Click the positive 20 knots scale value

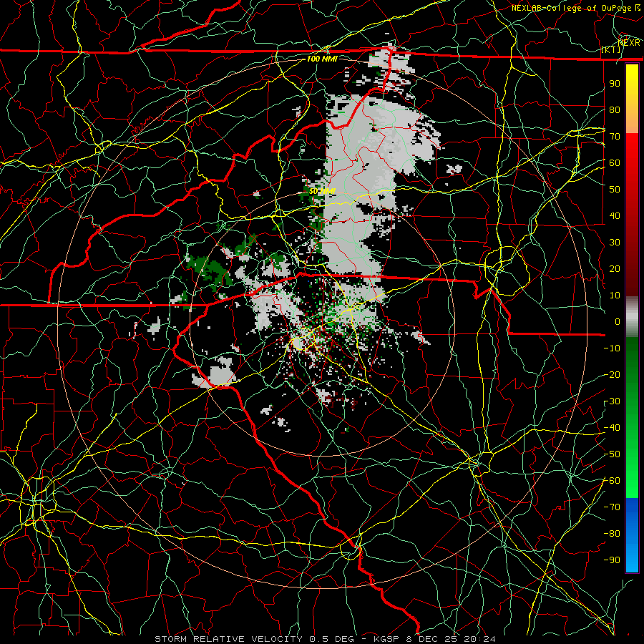[x=615, y=268]
